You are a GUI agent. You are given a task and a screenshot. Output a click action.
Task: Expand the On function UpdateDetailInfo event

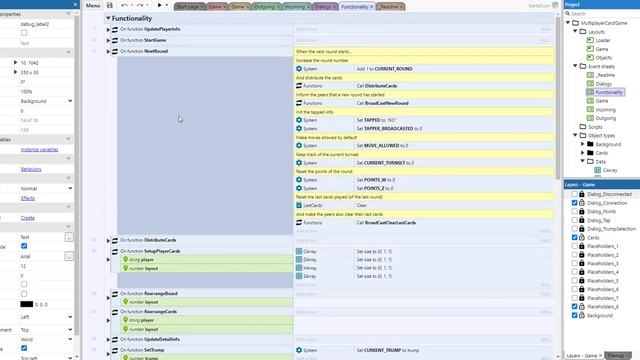click(108, 340)
